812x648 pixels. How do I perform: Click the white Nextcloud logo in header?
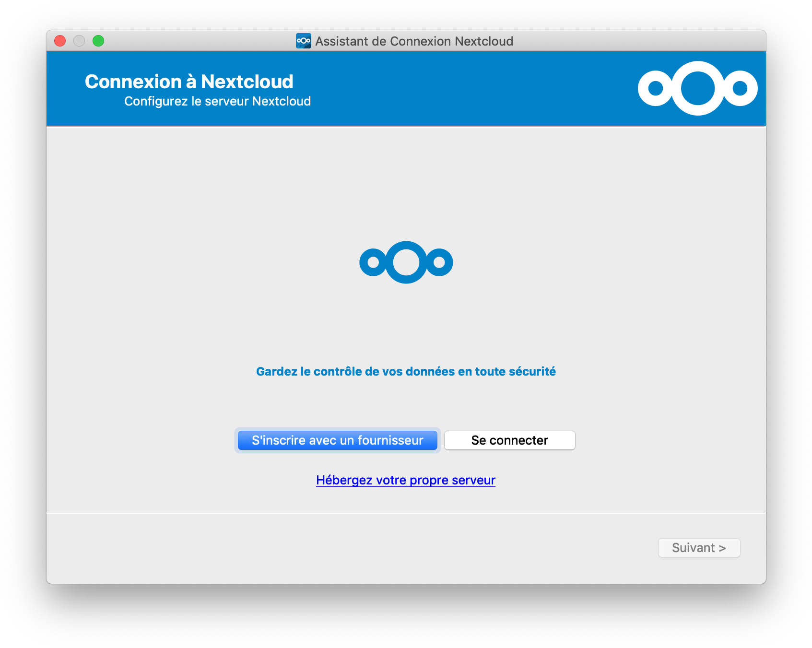[697, 88]
